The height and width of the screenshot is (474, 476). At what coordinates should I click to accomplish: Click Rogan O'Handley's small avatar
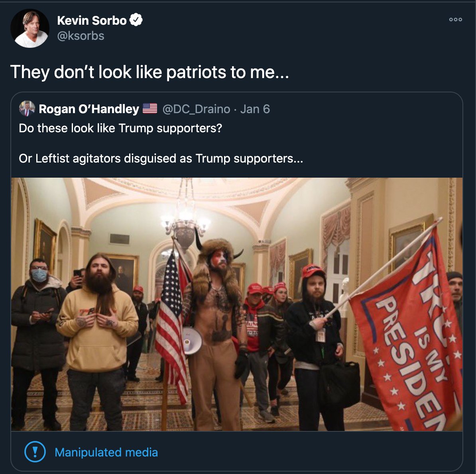point(27,109)
